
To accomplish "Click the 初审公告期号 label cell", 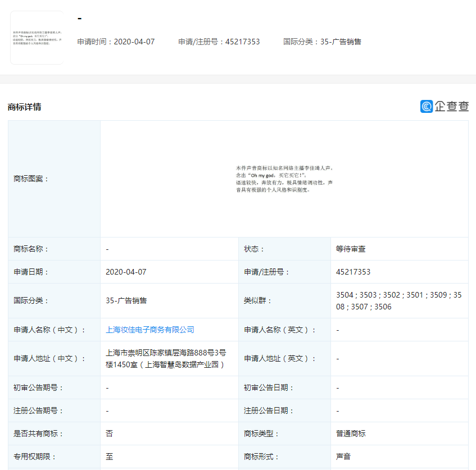I will tap(39, 387).
